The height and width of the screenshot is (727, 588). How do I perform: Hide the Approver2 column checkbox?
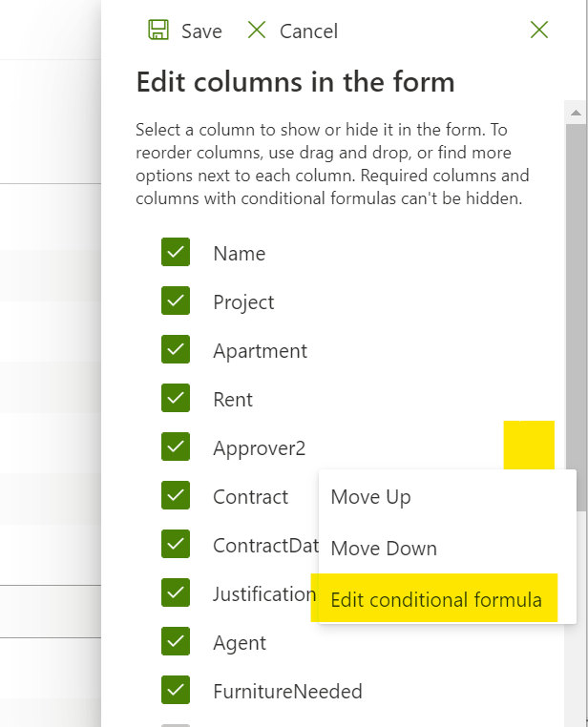176,447
